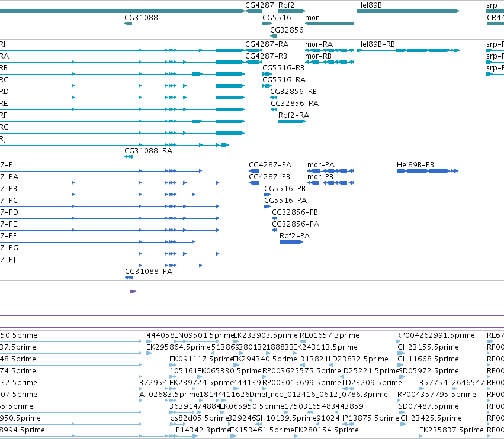The height and width of the screenshot is (439, 504).
Task: Select the Rbf2-RA transcript bar glyph
Action: pos(292,121)
